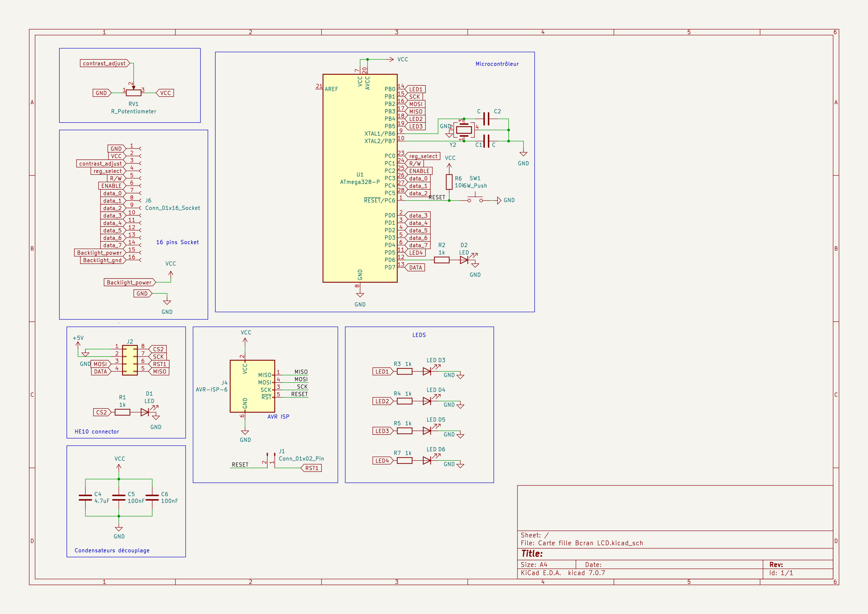Click the C6 100nF capacitor

(152, 498)
